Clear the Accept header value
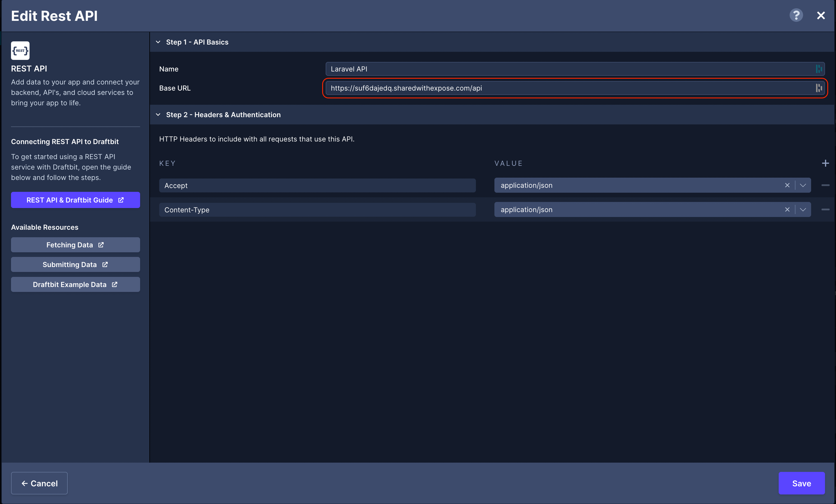This screenshot has height=504, width=836. tap(787, 185)
